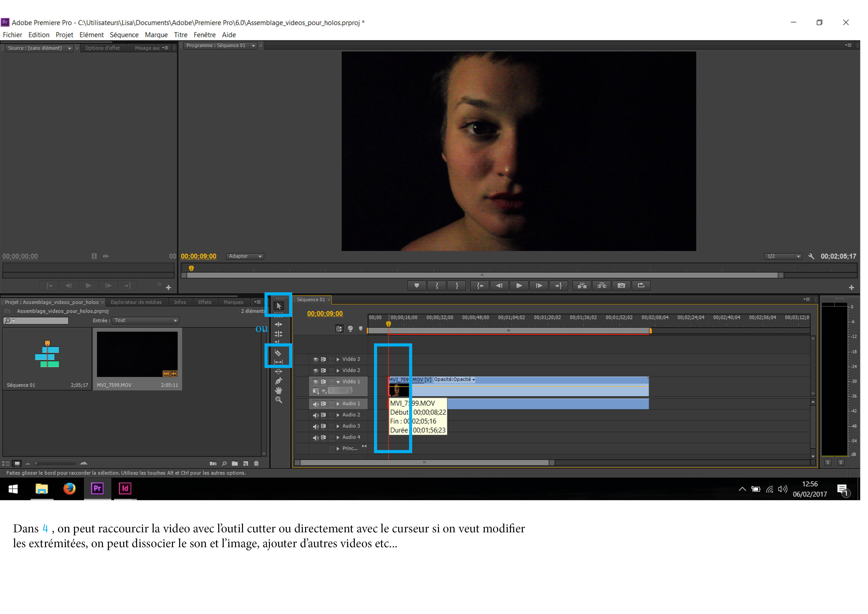The height and width of the screenshot is (614, 868).
Task: Select the Selection arrow tool
Action: (279, 306)
